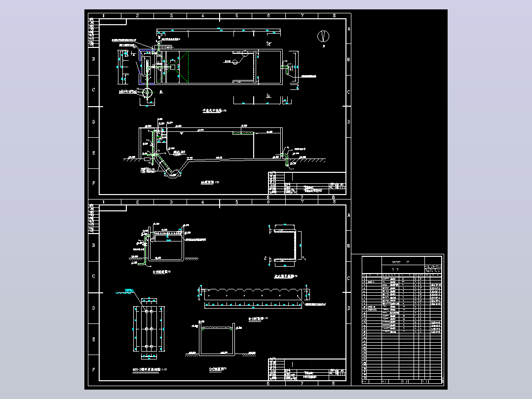This screenshot has width=532, height=399.
Task: Click the circled detail bubble inside the tank plan
Action: point(235,62)
